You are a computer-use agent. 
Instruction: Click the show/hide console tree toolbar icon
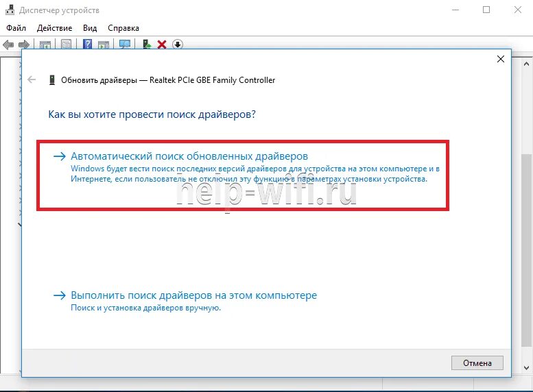click(45, 45)
